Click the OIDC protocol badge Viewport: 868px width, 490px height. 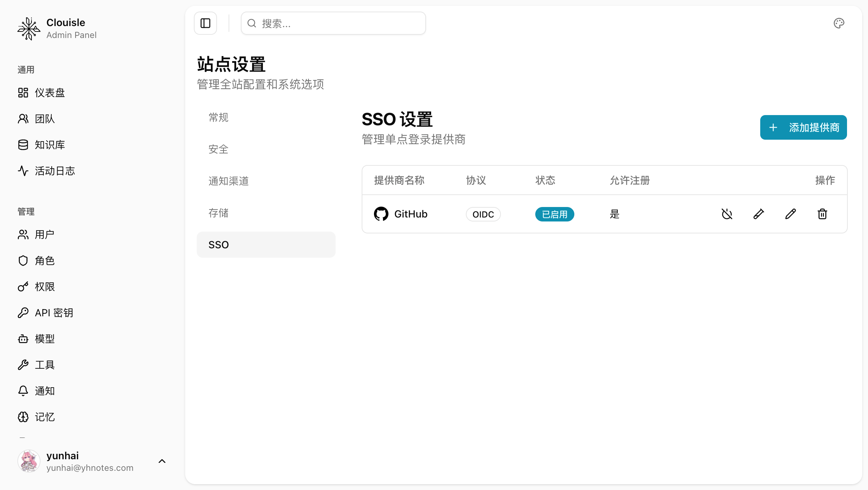tap(483, 214)
